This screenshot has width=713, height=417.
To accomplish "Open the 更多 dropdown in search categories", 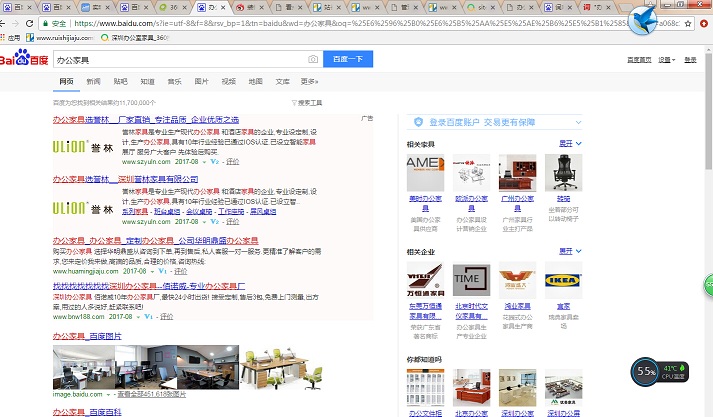I will 309,81.
